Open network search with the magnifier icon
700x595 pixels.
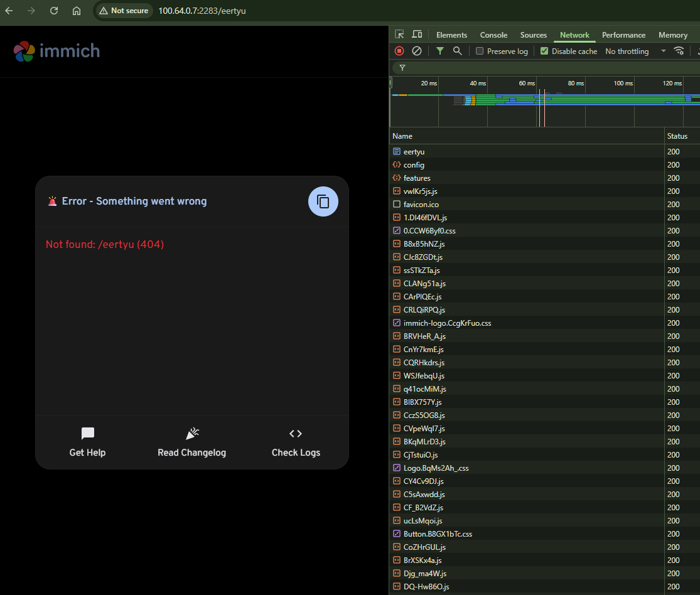point(457,51)
